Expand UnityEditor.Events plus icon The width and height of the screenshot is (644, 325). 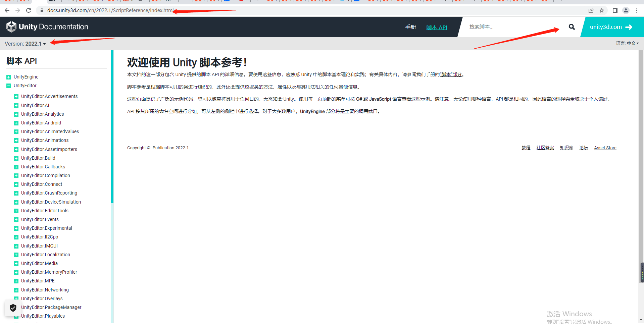(x=16, y=220)
